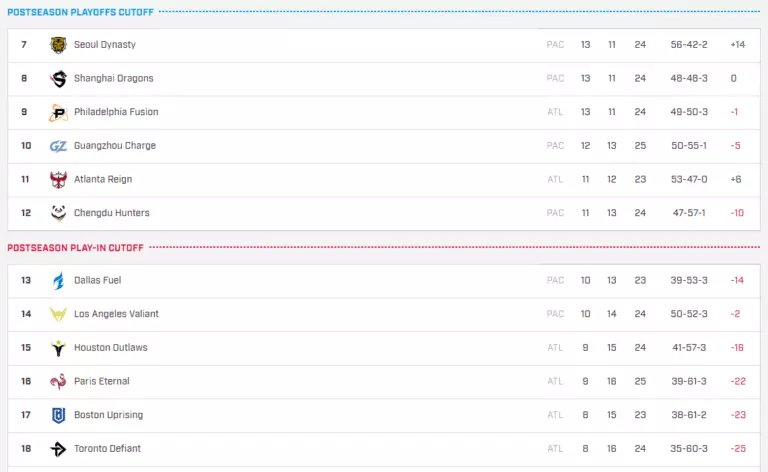
Task: Click Boston Uprising map record 38-61-2
Action: (689, 415)
